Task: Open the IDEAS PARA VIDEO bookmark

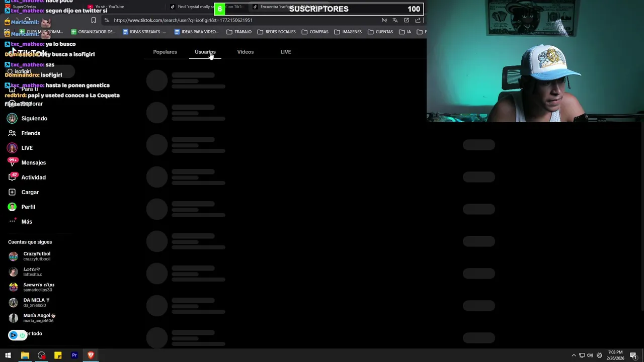Action: coord(196,32)
